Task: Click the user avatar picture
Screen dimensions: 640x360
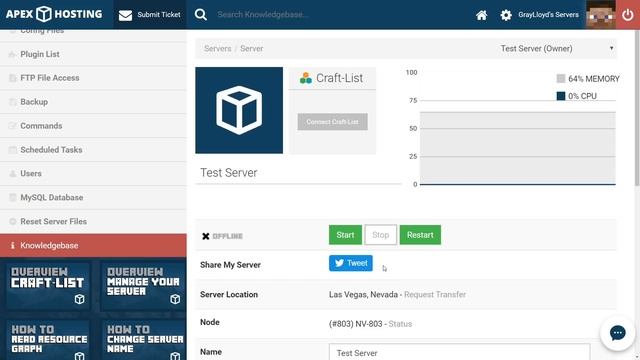Action: [601, 15]
